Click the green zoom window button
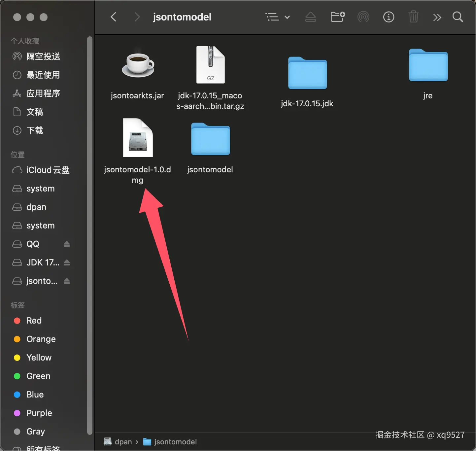Viewport: 476px width, 451px height. [44, 17]
